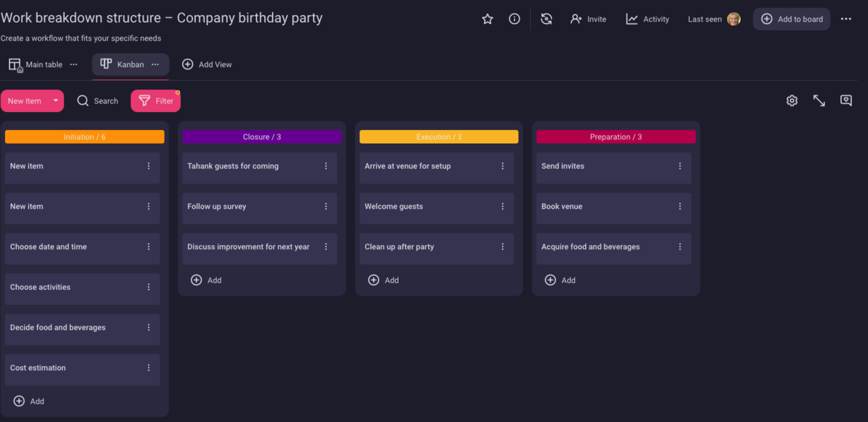Screen dimensions: 868x422
Task: Open the Search field
Action: tap(98, 101)
